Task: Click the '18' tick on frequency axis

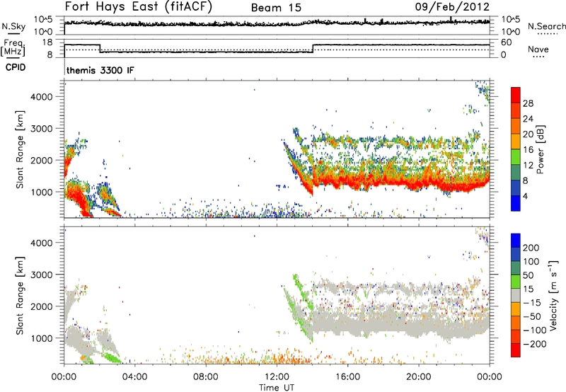Action: coord(47,42)
